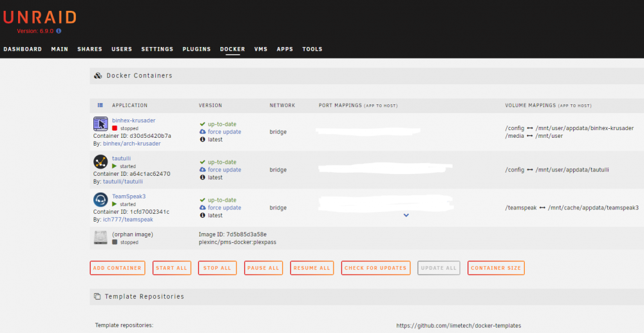The height and width of the screenshot is (333, 644).
Task: Click plexinc/pms-docker:plexpass text
Action: coord(238,242)
